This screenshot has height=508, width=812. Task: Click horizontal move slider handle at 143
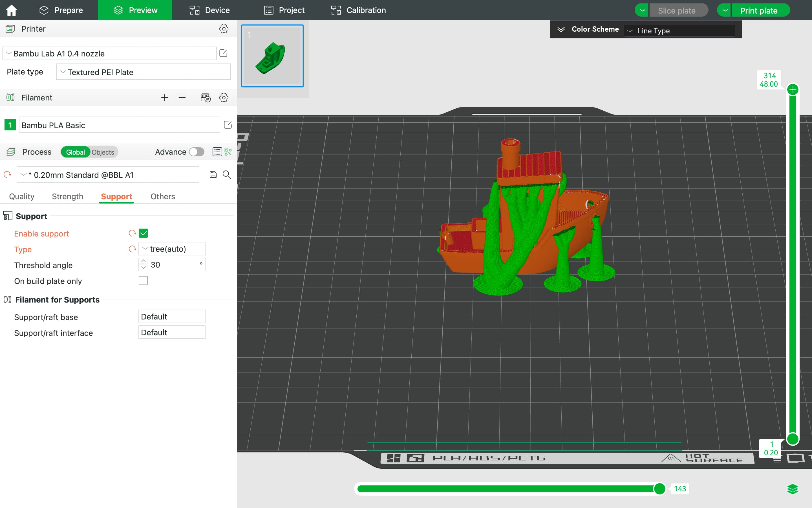[660, 489]
